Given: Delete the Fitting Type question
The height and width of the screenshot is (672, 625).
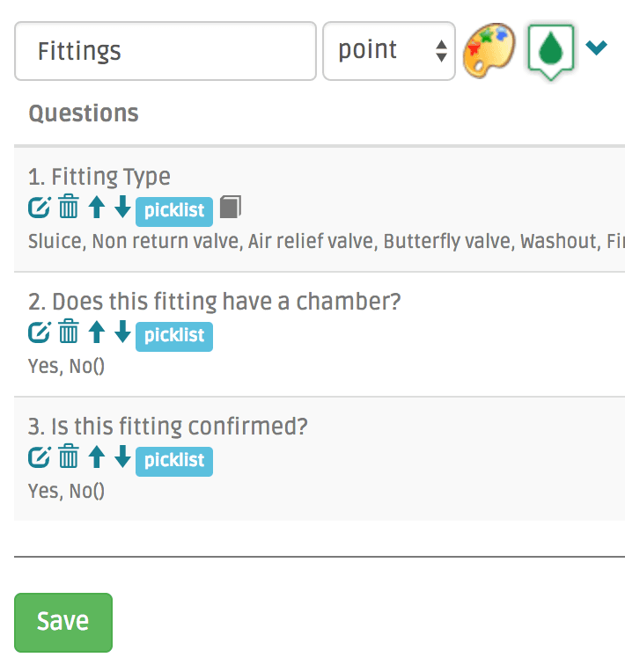Looking at the screenshot, I should tap(69, 208).
